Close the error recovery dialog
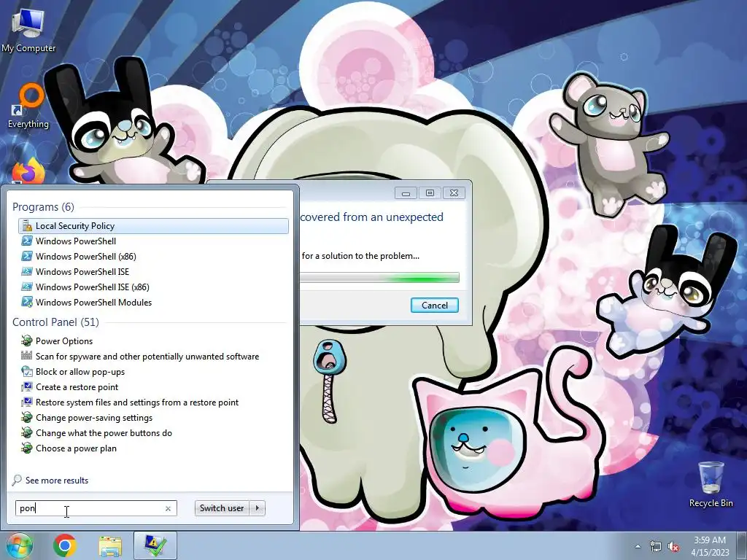The width and height of the screenshot is (747, 560). pyautogui.click(x=454, y=192)
